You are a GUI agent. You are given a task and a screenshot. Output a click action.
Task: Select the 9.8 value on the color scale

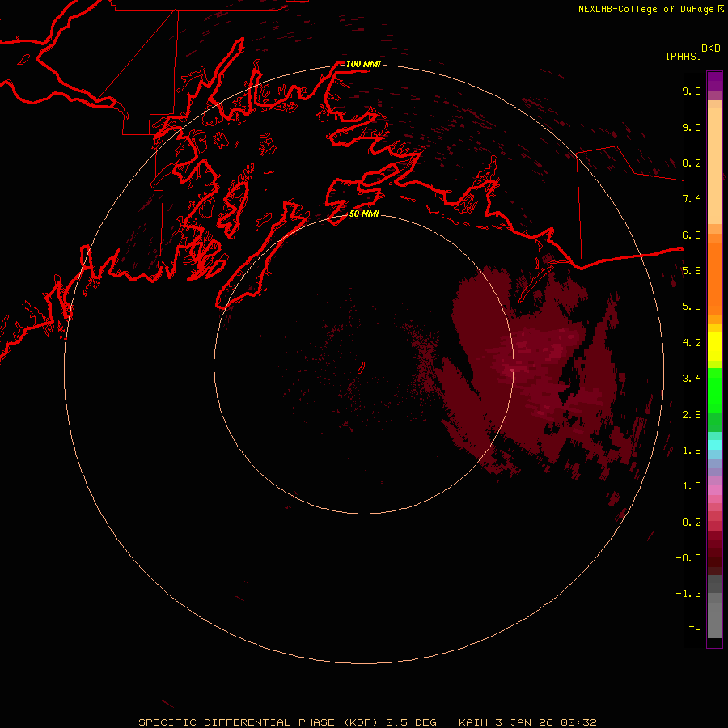click(x=692, y=91)
